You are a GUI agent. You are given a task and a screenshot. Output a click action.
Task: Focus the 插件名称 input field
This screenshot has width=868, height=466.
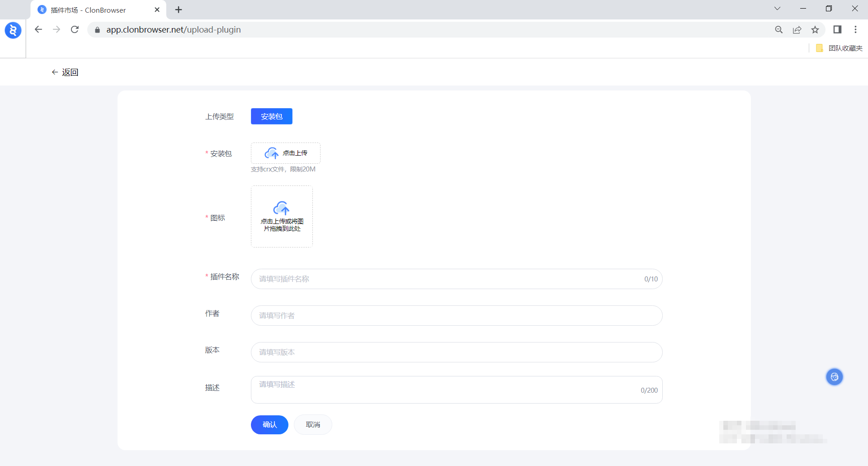(x=448, y=279)
